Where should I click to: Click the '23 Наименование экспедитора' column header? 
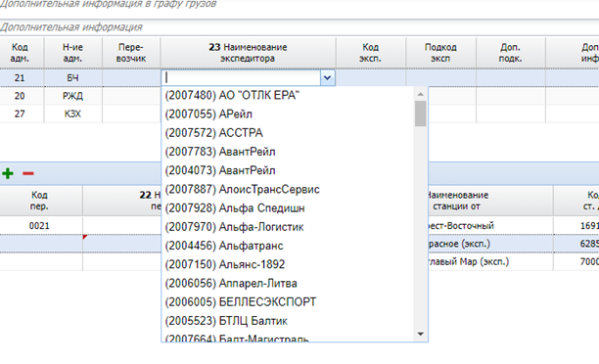(248, 53)
